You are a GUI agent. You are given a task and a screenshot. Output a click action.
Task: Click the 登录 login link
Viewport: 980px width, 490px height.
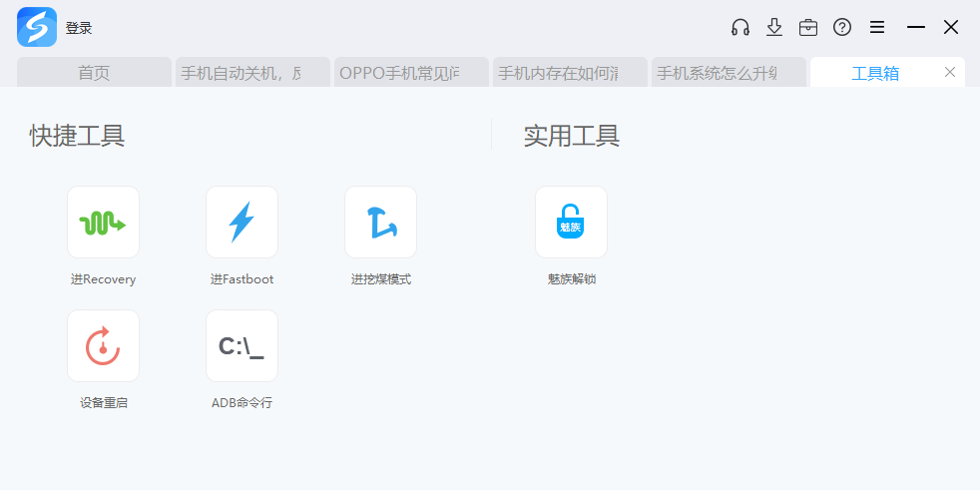(x=79, y=29)
